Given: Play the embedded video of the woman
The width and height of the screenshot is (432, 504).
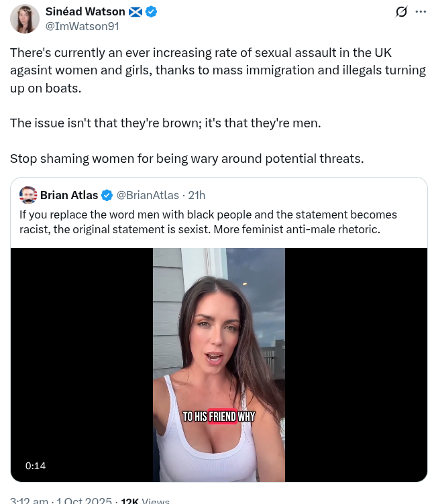Looking at the screenshot, I should pyautogui.click(x=219, y=365).
